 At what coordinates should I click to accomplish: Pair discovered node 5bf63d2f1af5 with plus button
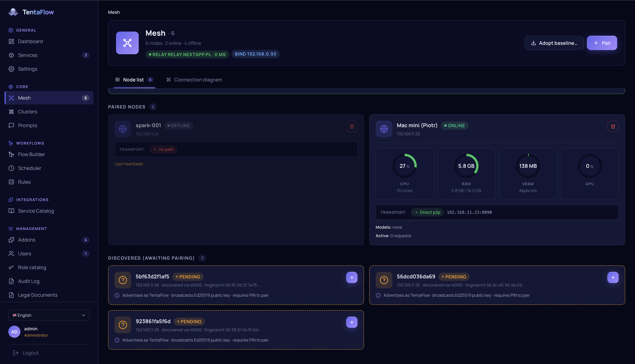[352, 277]
